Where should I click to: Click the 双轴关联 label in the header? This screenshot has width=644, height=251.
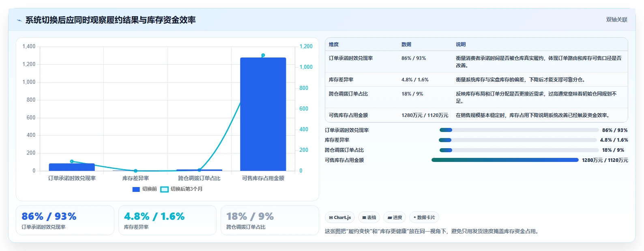(x=616, y=20)
